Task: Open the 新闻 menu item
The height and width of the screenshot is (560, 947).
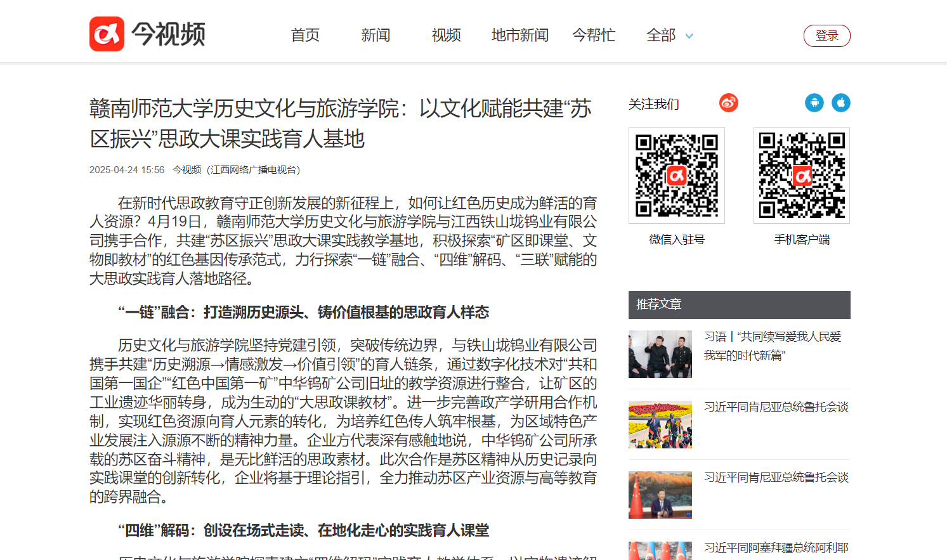Action: point(376,35)
